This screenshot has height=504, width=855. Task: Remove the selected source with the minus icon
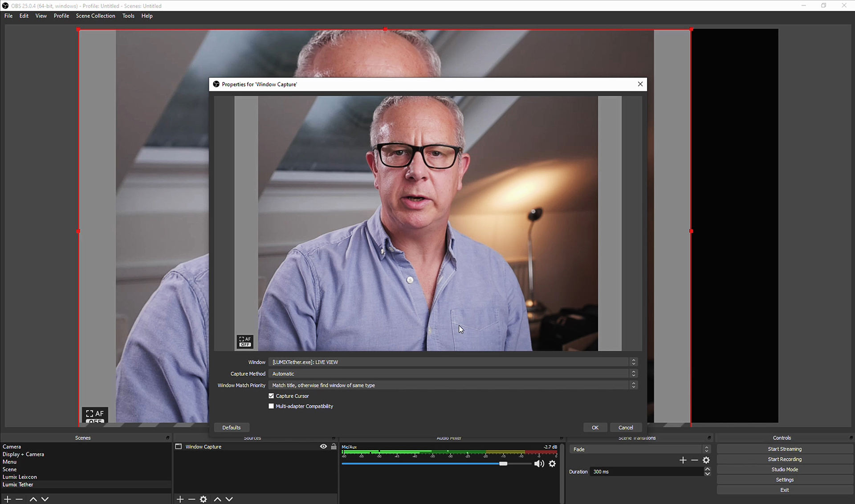191,500
